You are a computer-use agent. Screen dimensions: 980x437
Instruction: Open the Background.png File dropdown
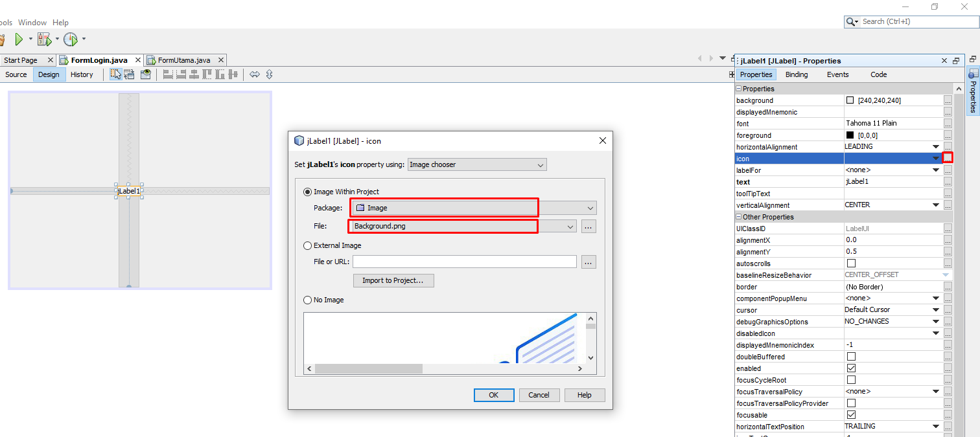tap(569, 226)
